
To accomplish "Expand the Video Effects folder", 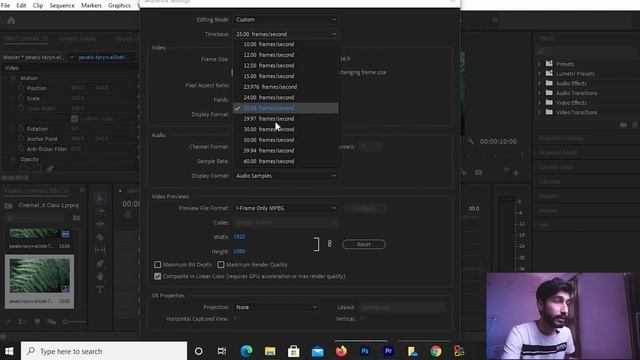I will click(x=539, y=103).
